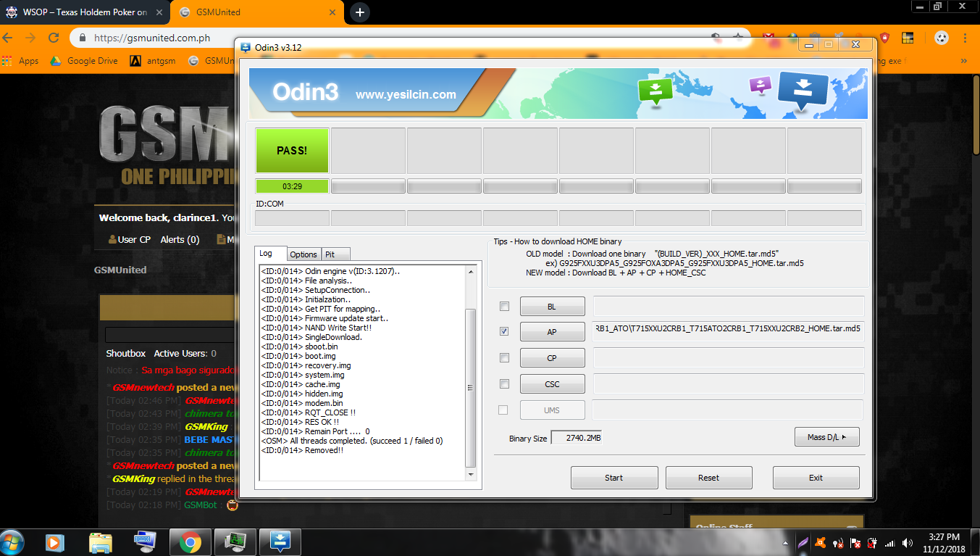The width and height of the screenshot is (980, 556).
Task: Click the Chrome taskbar icon
Action: pos(190,542)
